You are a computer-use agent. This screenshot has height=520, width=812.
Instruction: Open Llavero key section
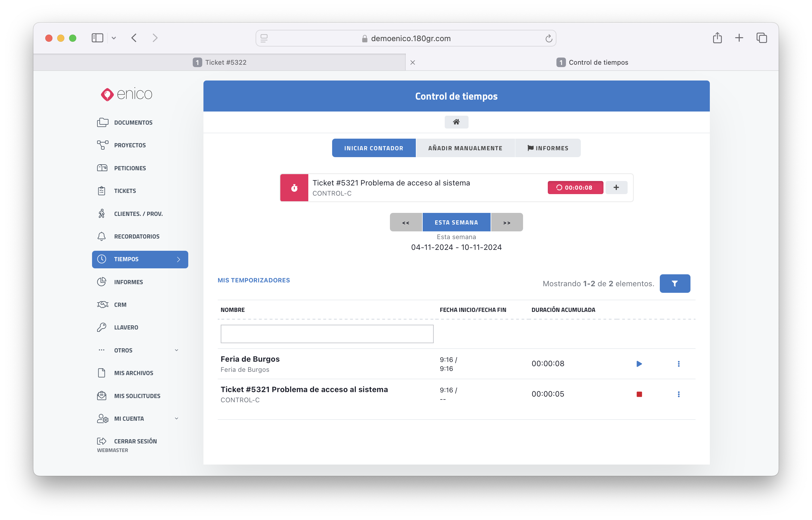(126, 327)
